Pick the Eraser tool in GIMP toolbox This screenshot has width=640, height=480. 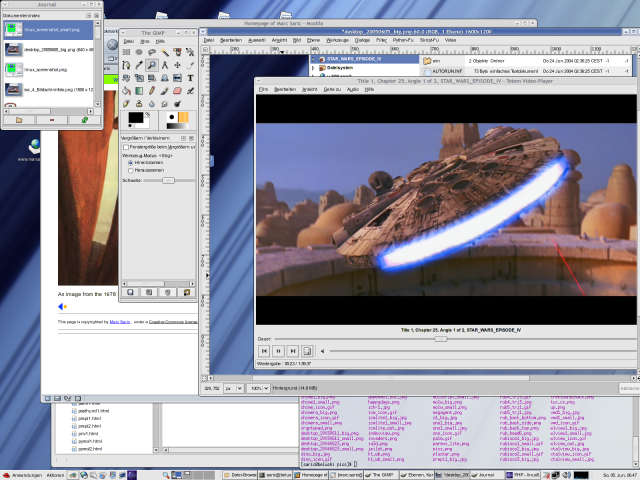(176, 91)
